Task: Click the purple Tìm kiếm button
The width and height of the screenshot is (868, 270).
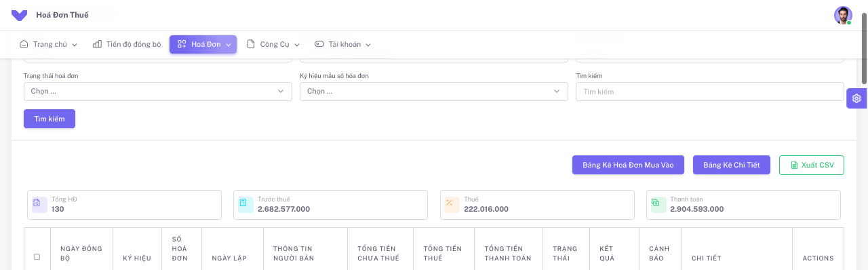Action: coord(50,119)
